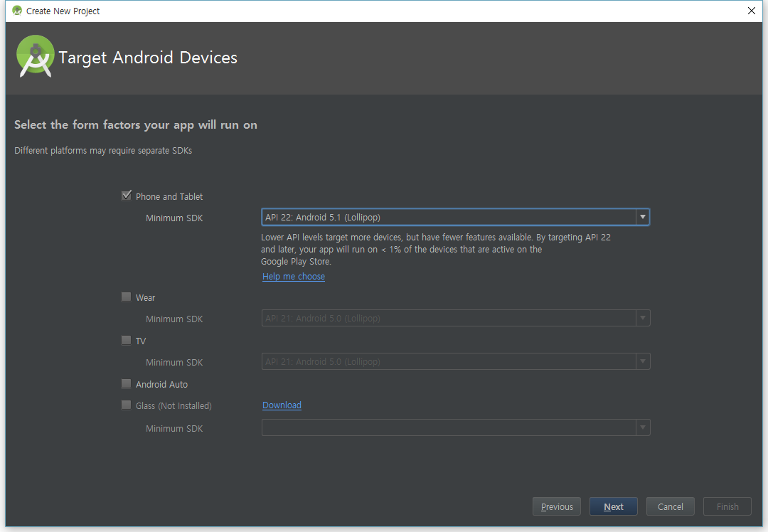Open the Help me choose link
Viewport: 768px width, 532px height.
point(293,276)
